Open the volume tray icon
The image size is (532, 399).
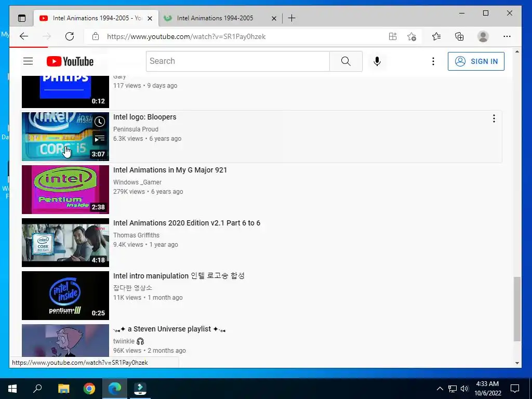[464, 389]
